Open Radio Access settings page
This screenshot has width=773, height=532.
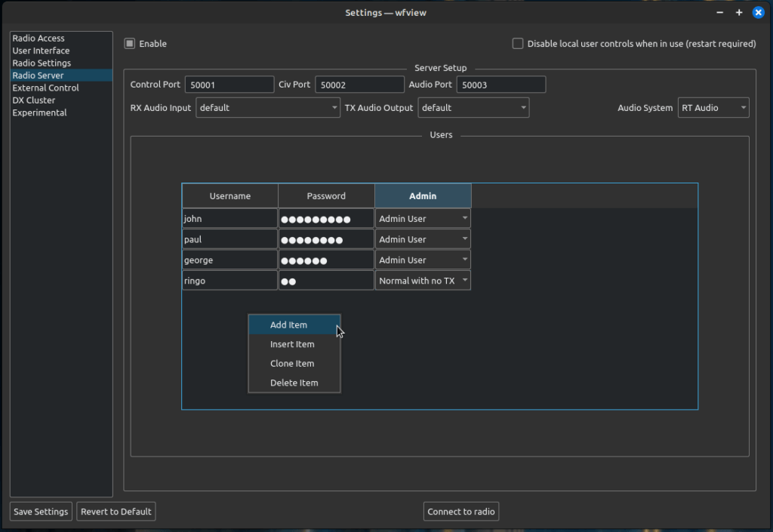pyautogui.click(x=61, y=38)
